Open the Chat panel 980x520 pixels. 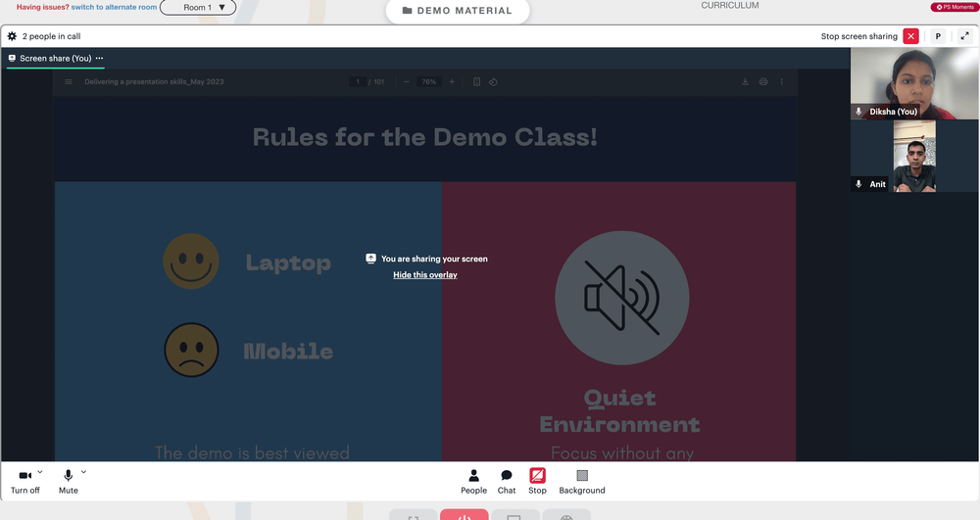pyautogui.click(x=507, y=481)
